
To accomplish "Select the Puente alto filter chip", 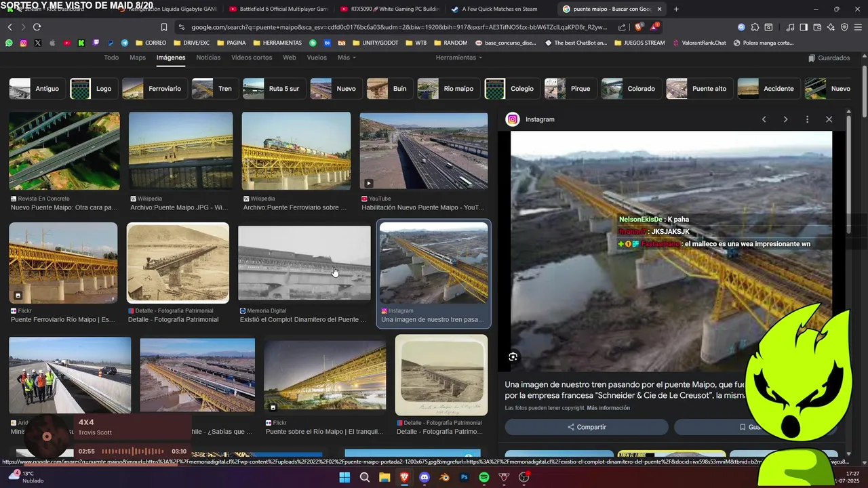I will (x=698, y=89).
